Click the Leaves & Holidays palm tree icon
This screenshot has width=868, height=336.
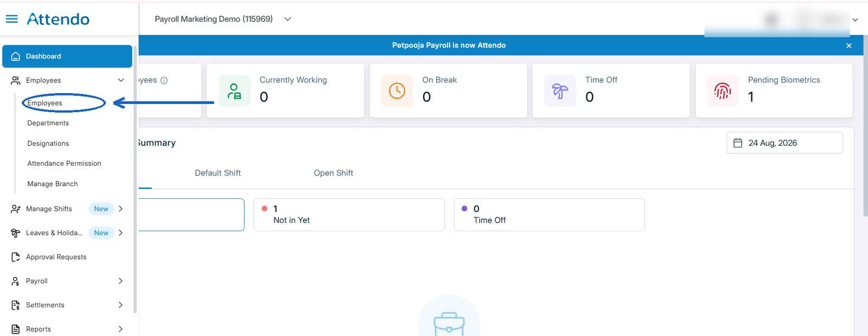coord(16,233)
